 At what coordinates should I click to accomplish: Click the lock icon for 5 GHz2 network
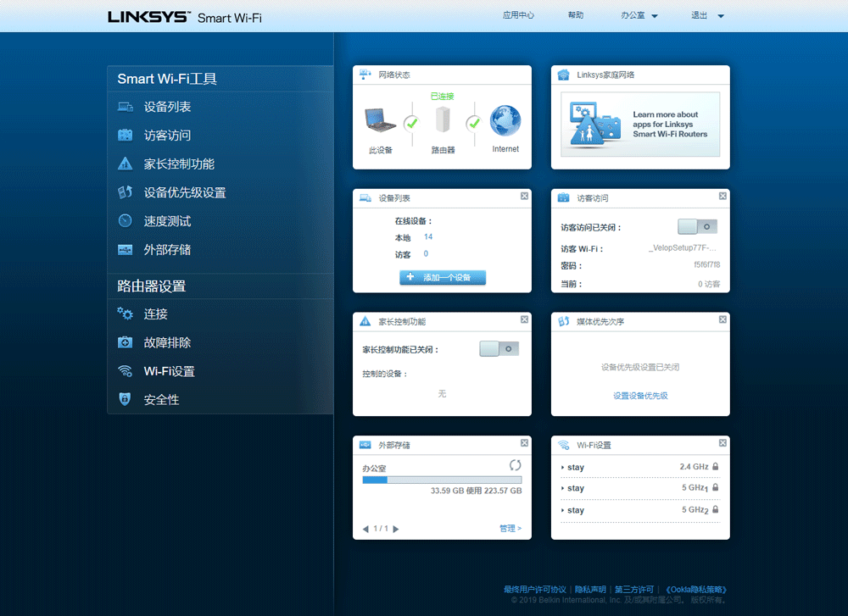coord(715,509)
